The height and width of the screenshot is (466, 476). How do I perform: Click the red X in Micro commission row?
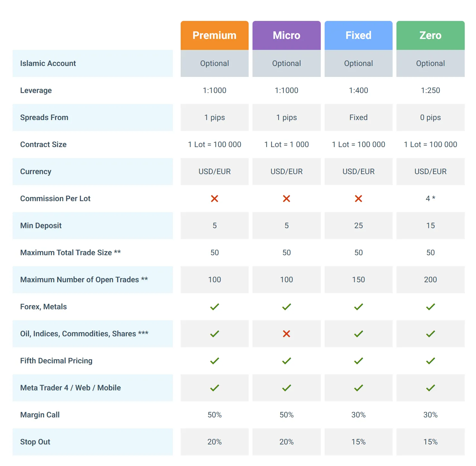(x=286, y=199)
